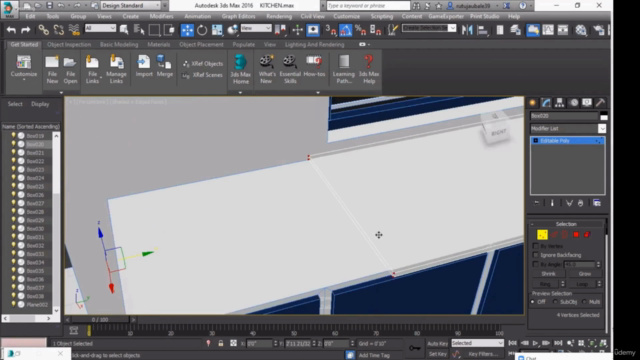The width and height of the screenshot is (640, 360).
Task: Click File New ribbon icon
Action: 52,69
